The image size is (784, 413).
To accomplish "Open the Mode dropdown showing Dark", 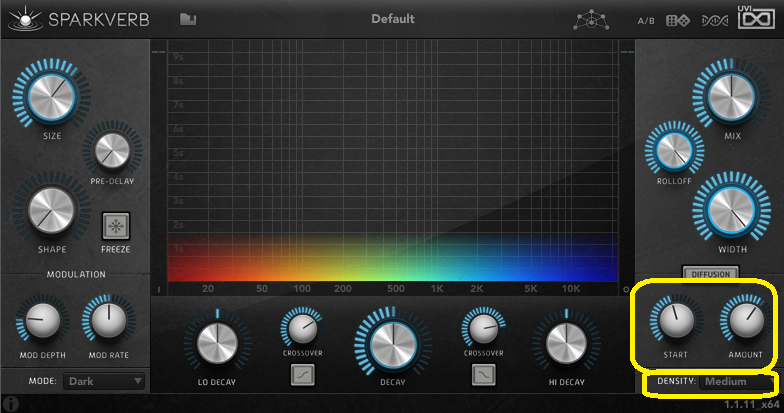I will tap(104, 381).
